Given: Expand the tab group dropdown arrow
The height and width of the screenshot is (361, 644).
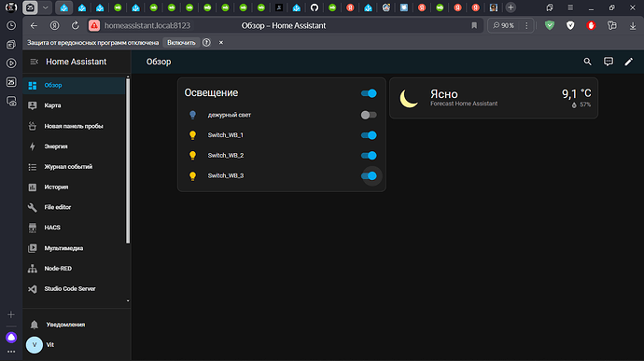Looking at the screenshot, I should click(46, 7).
